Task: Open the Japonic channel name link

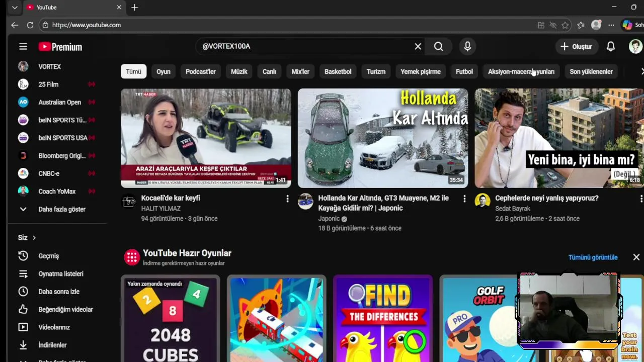Action: pyautogui.click(x=329, y=219)
